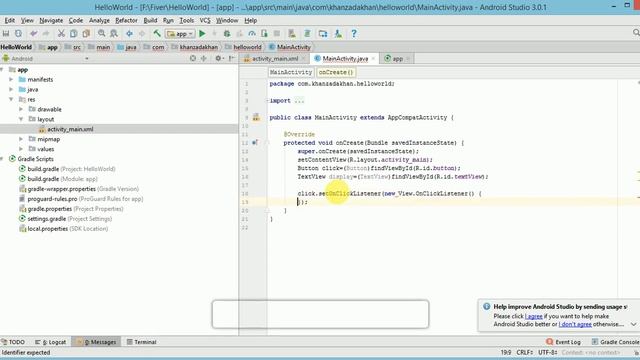Click the Help question mark icon
The width and height of the screenshot is (640, 360).
tap(354, 33)
